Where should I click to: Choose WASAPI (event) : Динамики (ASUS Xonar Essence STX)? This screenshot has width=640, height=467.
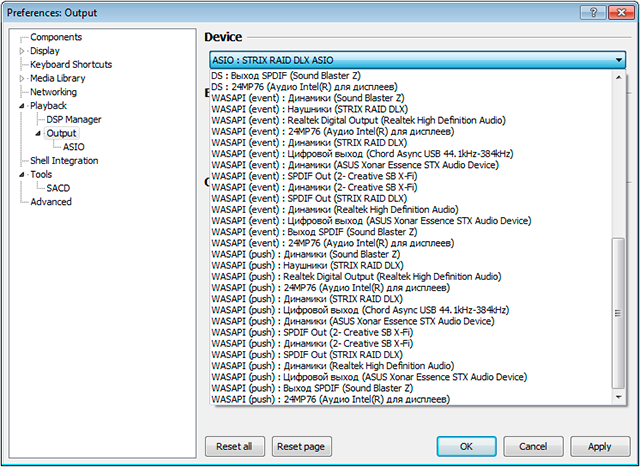click(411, 165)
